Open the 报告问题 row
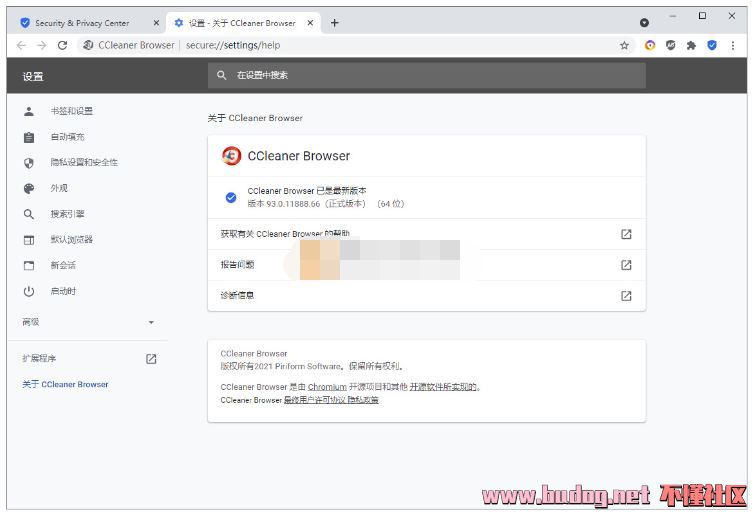 tap(427, 265)
